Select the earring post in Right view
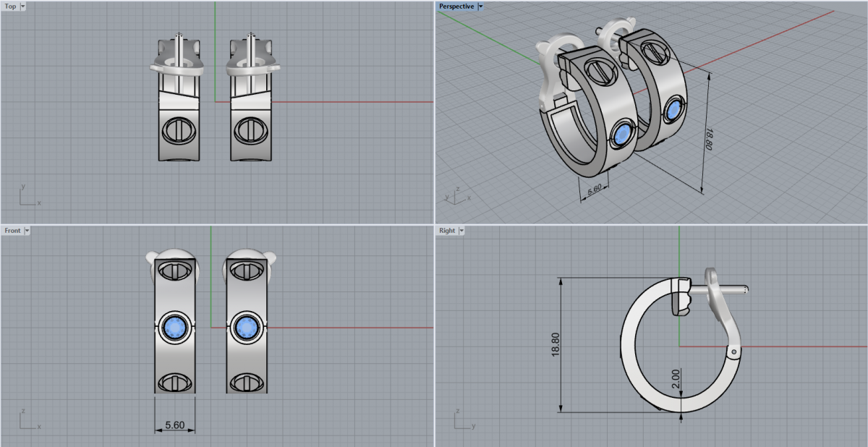This screenshot has width=868, height=447. tap(731, 290)
